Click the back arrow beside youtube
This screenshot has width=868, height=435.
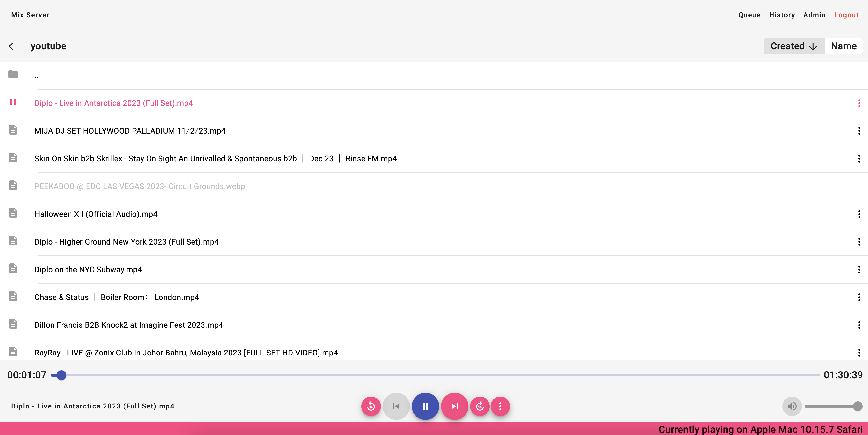click(x=11, y=46)
